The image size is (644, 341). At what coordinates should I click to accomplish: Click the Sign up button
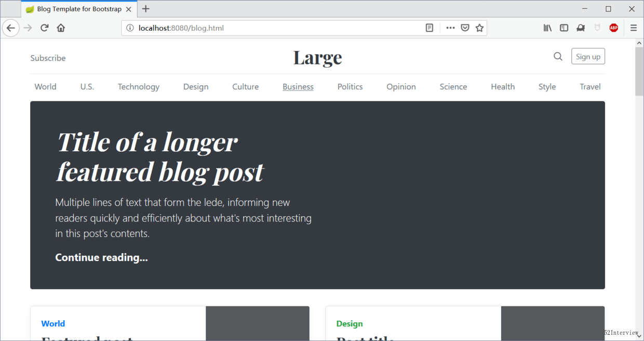click(588, 57)
